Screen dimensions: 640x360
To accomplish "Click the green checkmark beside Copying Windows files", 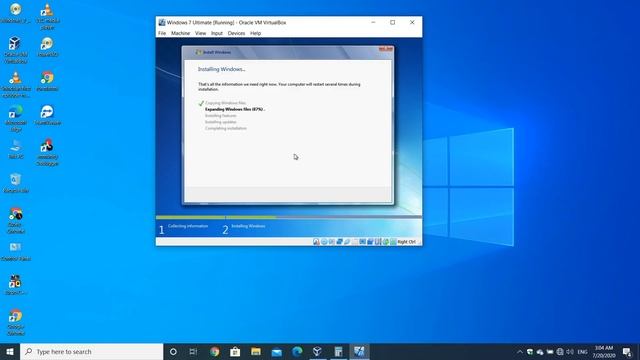I will (x=201, y=103).
